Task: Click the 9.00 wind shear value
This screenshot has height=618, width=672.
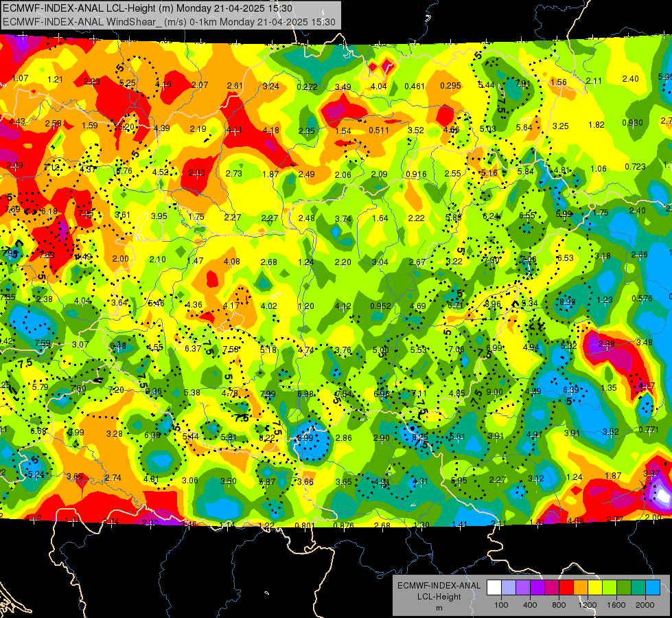Action: (x=494, y=391)
